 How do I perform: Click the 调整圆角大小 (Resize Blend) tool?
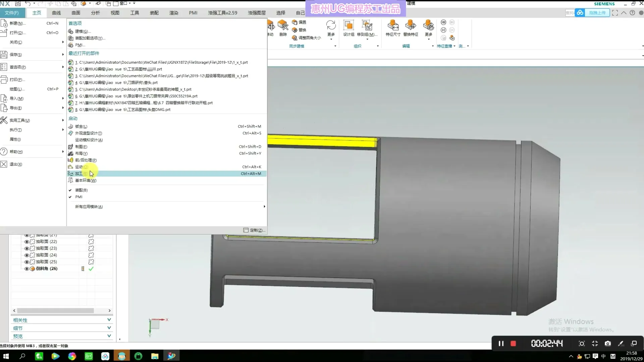tap(306, 38)
